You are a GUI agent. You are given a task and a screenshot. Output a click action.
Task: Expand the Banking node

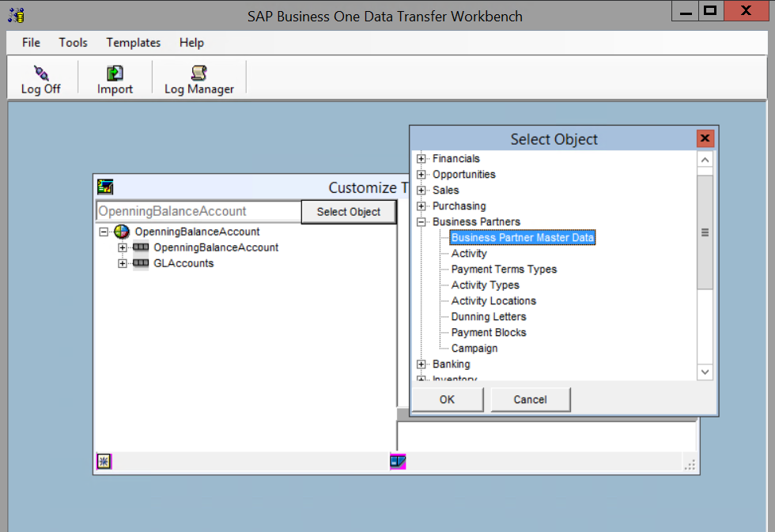pos(421,364)
